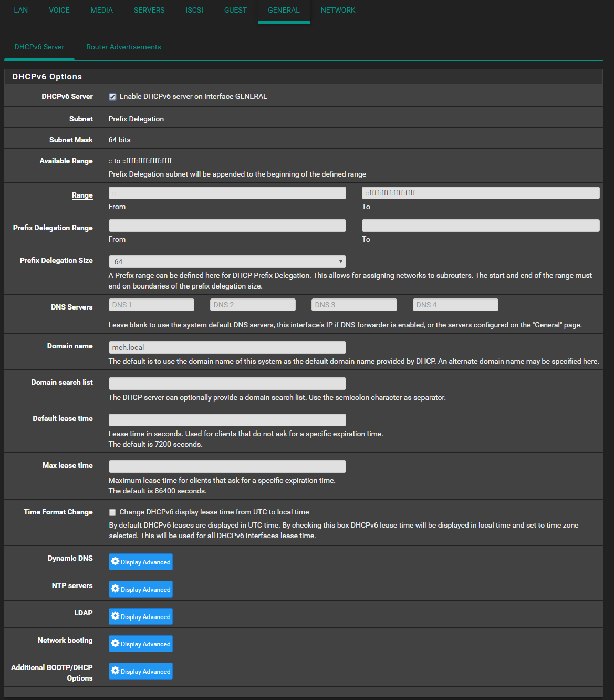Click gear icon in Network booting row
614x700 pixels.
pos(116,643)
